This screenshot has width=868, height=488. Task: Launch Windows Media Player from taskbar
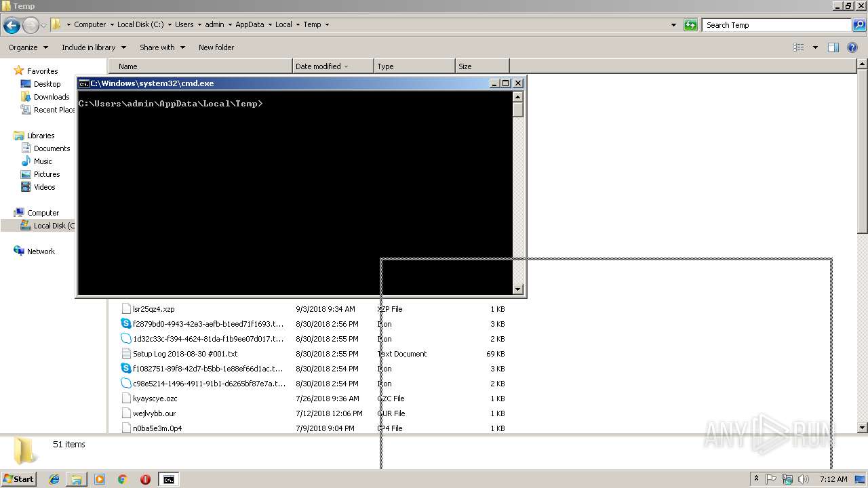100,479
